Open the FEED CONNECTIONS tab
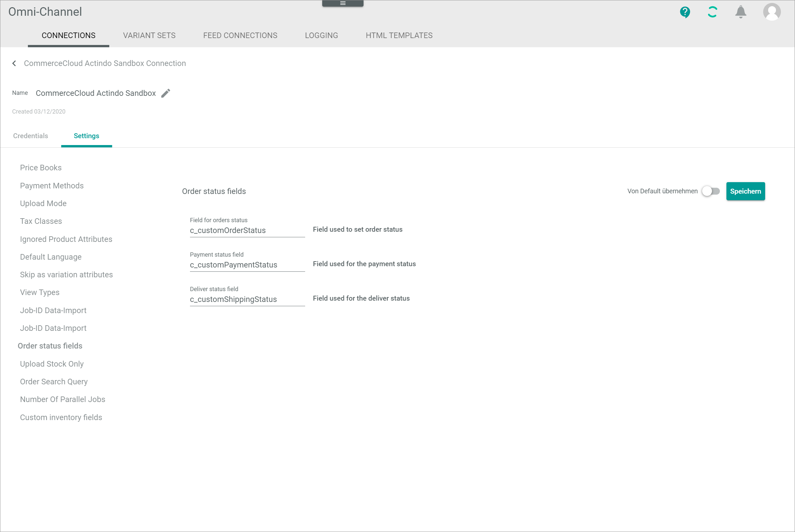 [240, 35]
